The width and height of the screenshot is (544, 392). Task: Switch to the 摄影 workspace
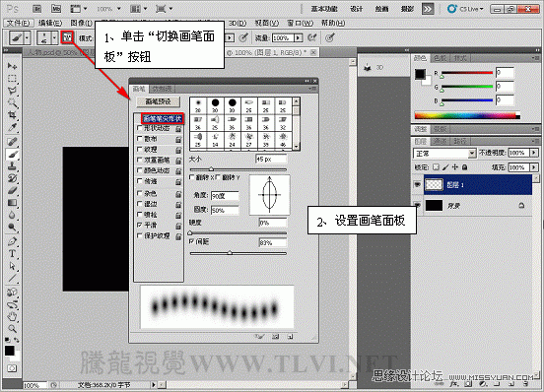pos(408,9)
